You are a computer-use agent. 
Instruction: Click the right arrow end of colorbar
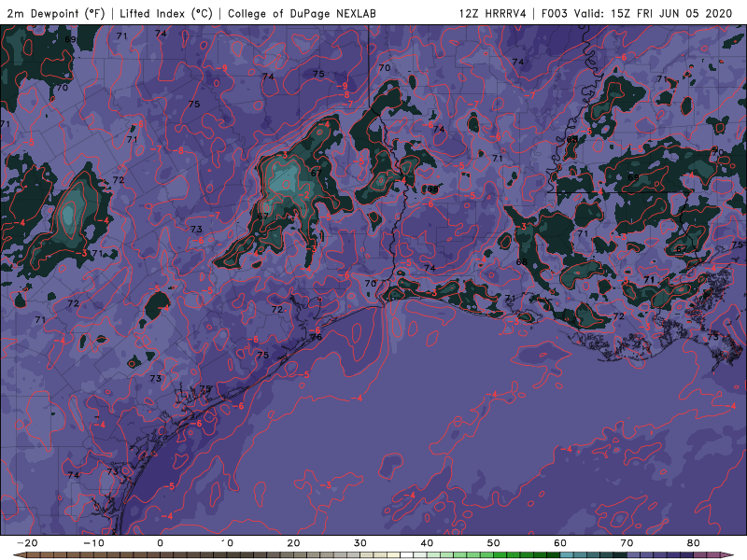coord(727,555)
